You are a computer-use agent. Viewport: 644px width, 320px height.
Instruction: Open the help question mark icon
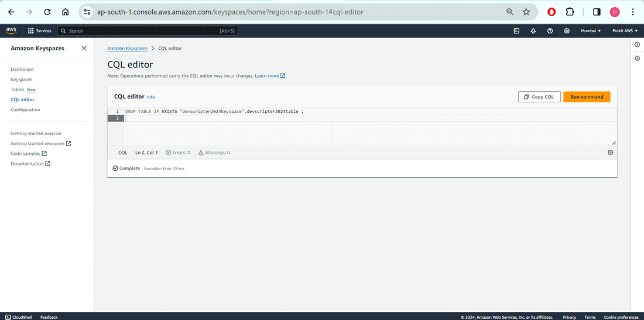550,31
